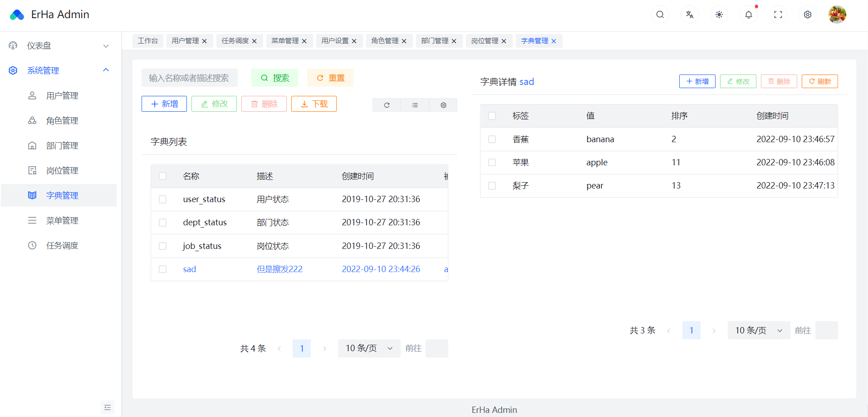
Task: Close the 用户设置 tab
Action: point(354,41)
